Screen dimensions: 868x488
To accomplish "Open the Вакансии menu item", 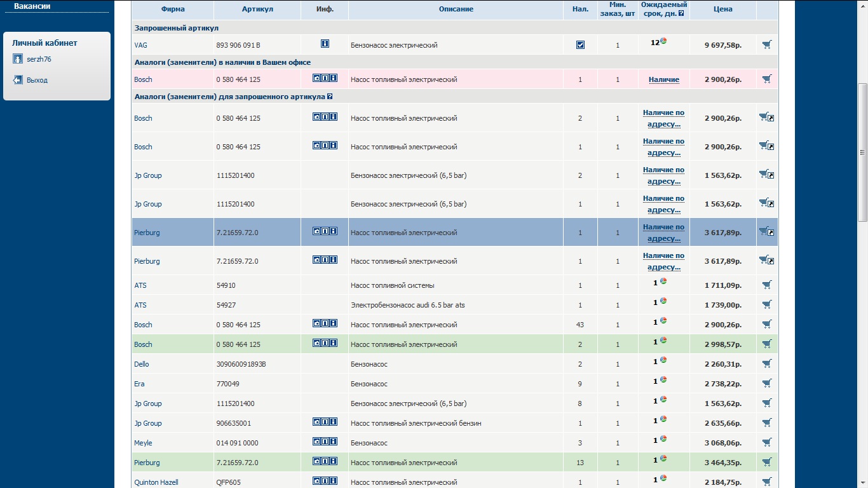I will (x=32, y=6).
